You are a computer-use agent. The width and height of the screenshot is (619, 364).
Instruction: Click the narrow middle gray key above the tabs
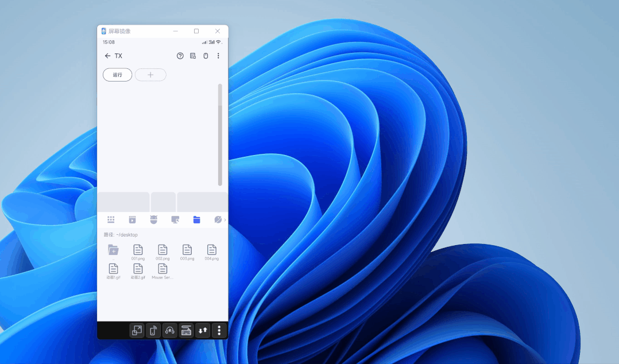pos(164,202)
